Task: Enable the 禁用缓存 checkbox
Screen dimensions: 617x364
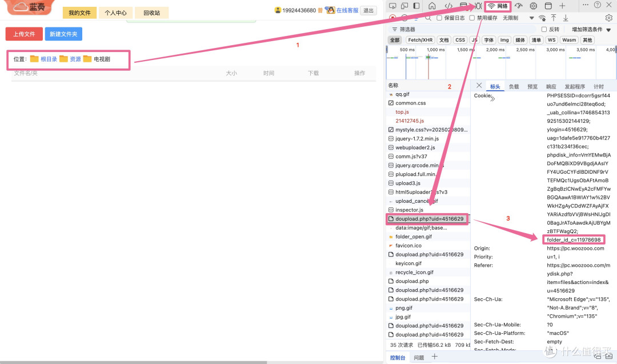Action: pyautogui.click(x=472, y=18)
